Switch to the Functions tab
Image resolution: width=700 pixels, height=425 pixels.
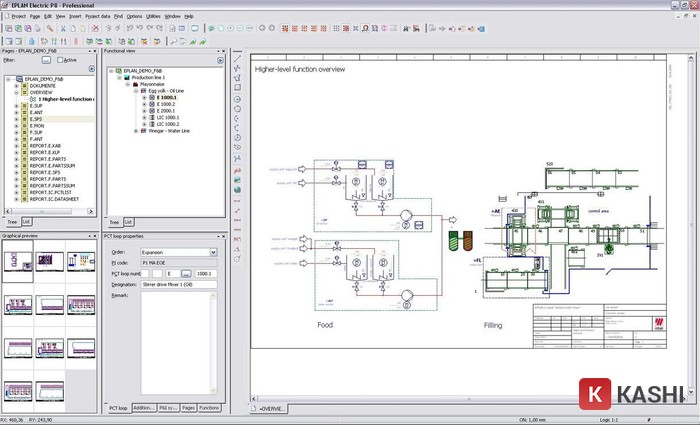pos(209,408)
